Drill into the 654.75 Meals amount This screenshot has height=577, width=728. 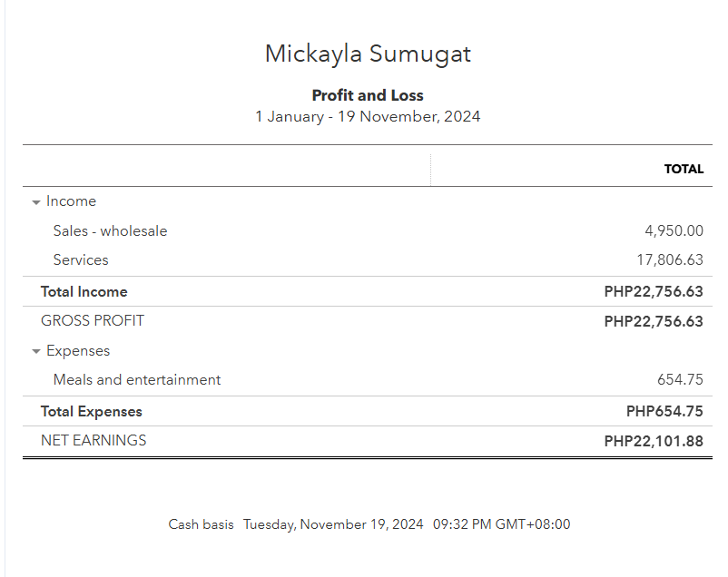[680, 380]
